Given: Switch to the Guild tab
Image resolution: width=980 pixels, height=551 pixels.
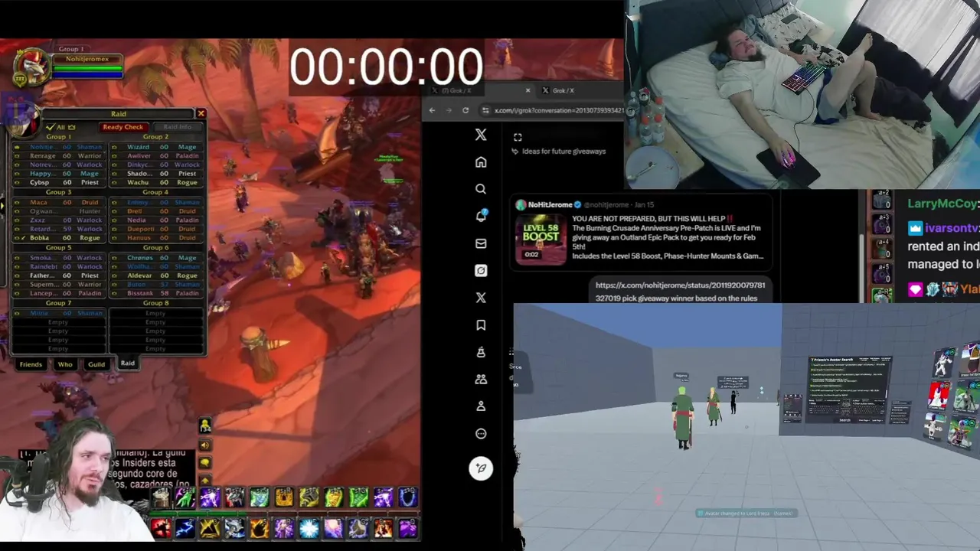Looking at the screenshot, I should 96,364.
